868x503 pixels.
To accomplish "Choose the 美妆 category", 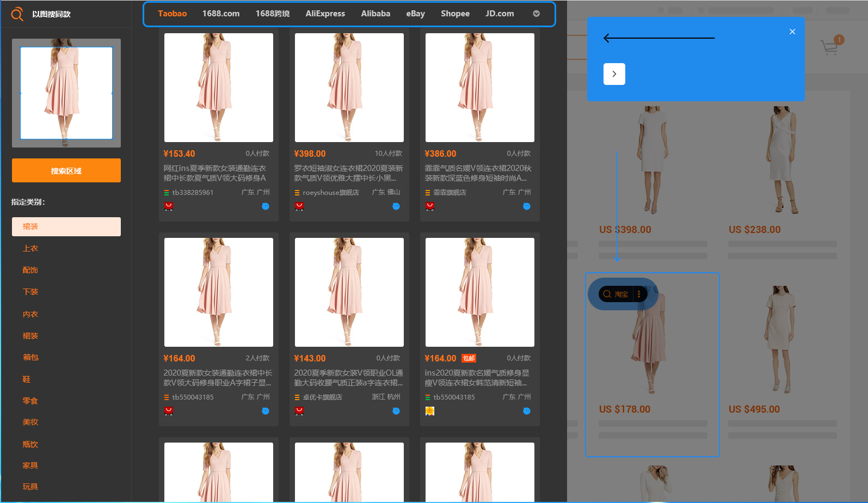I will 30,422.
